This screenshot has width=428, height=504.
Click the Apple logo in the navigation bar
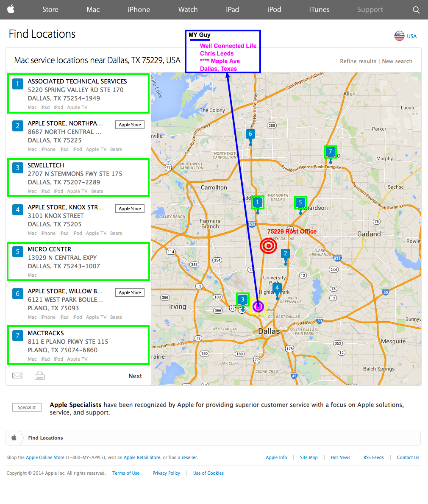click(x=11, y=9)
